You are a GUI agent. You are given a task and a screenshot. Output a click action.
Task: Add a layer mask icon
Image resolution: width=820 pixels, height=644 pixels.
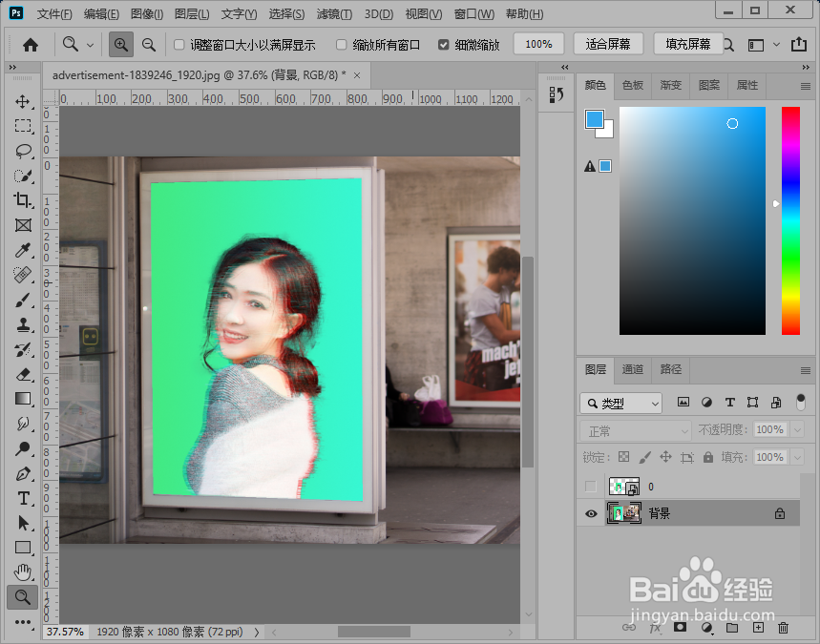(680, 627)
